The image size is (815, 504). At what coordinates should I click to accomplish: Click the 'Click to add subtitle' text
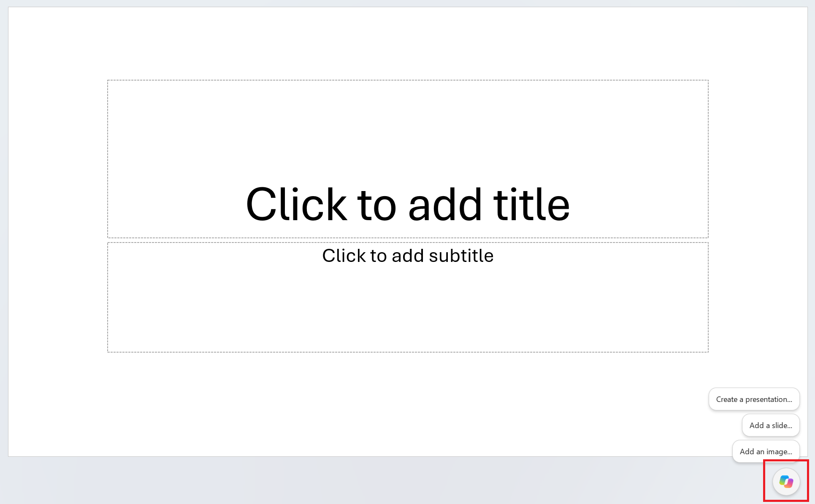(x=408, y=256)
